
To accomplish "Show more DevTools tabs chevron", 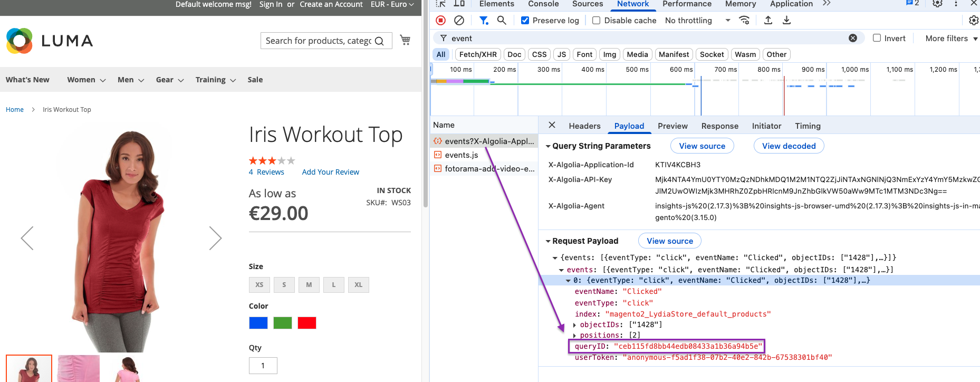I will (827, 4).
